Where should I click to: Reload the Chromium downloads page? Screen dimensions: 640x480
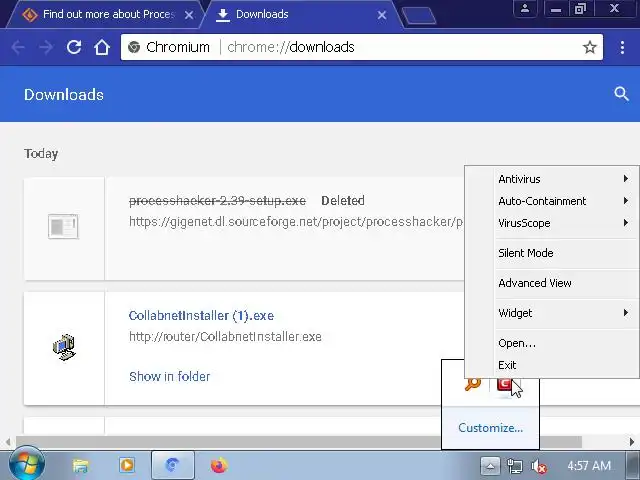coord(74,47)
